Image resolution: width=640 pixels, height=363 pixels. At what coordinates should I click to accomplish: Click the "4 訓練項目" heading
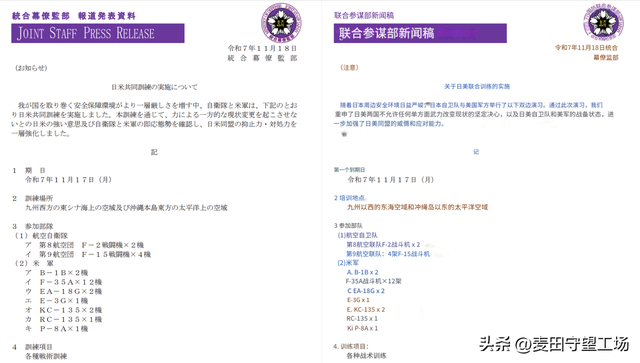[32, 347]
